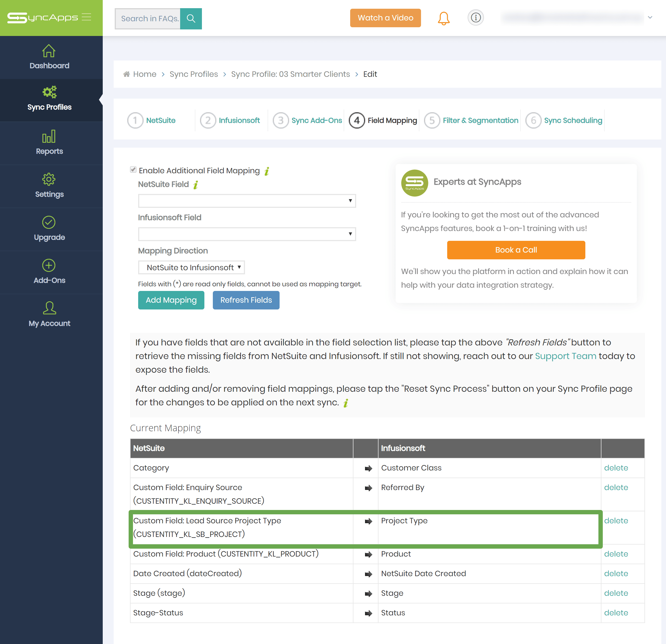The image size is (666, 644).
Task: Click the SyncApps experts round logo
Action: tap(414, 183)
